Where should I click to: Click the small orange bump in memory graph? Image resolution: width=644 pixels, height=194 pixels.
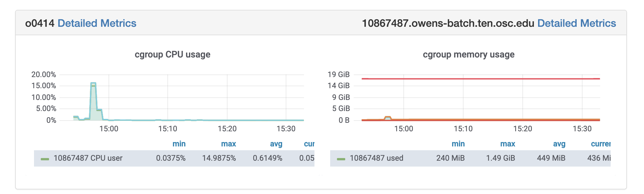pyautogui.click(x=388, y=117)
